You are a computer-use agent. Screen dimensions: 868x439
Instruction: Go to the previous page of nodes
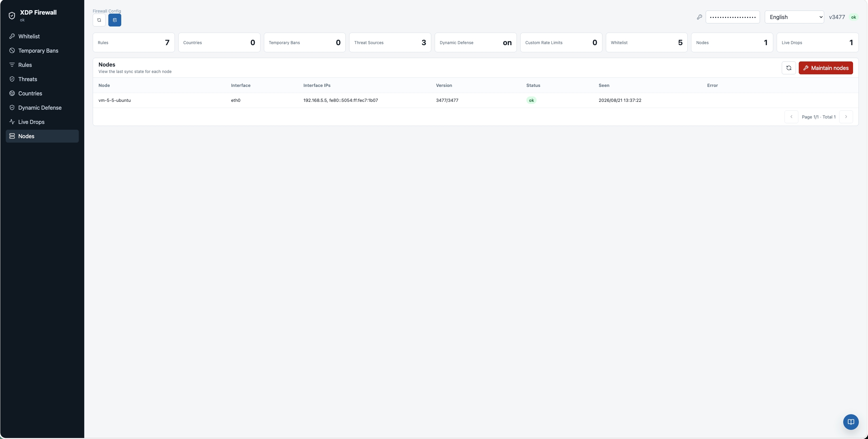click(x=791, y=117)
